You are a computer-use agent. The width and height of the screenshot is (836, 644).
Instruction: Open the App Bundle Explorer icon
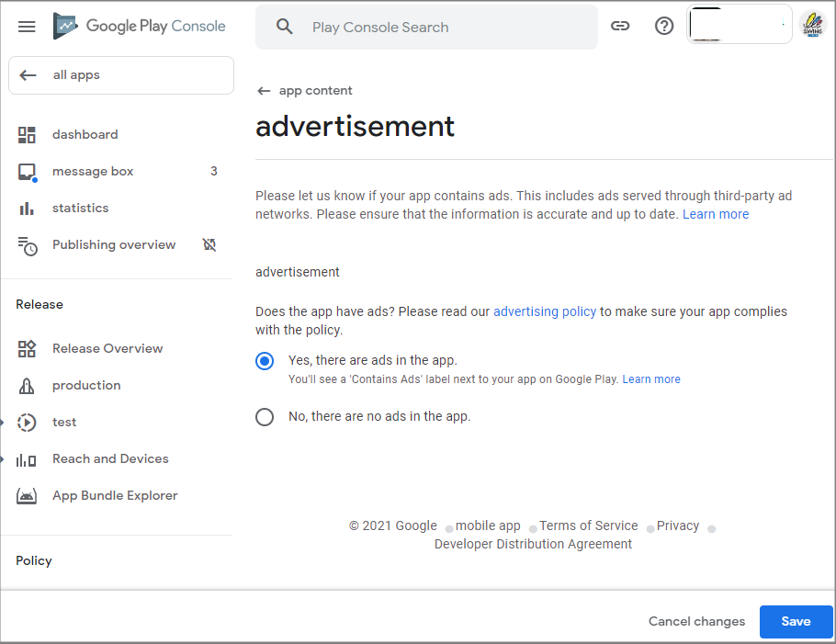tap(27, 496)
